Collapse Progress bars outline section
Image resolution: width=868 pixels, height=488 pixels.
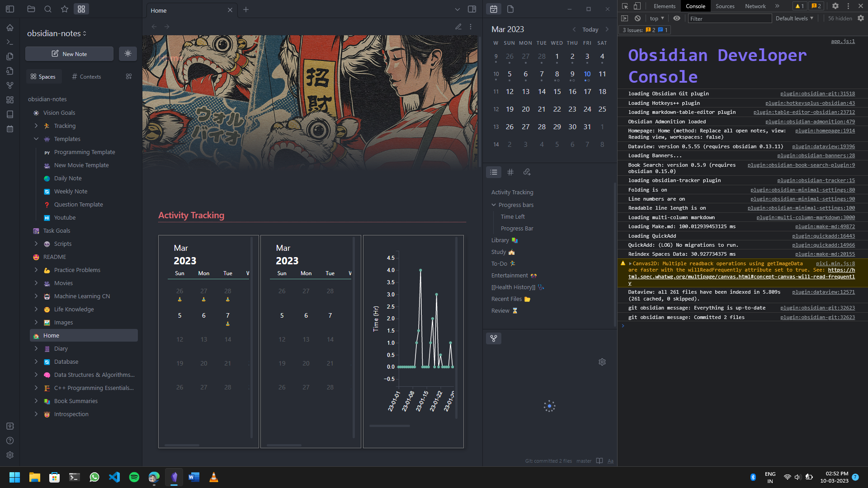[494, 205]
